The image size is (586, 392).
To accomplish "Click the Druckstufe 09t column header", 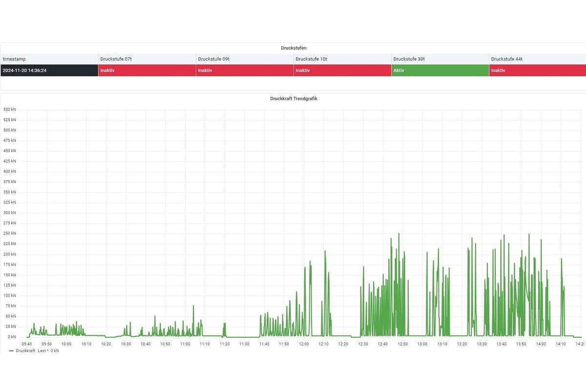I will pyautogui.click(x=213, y=59).
